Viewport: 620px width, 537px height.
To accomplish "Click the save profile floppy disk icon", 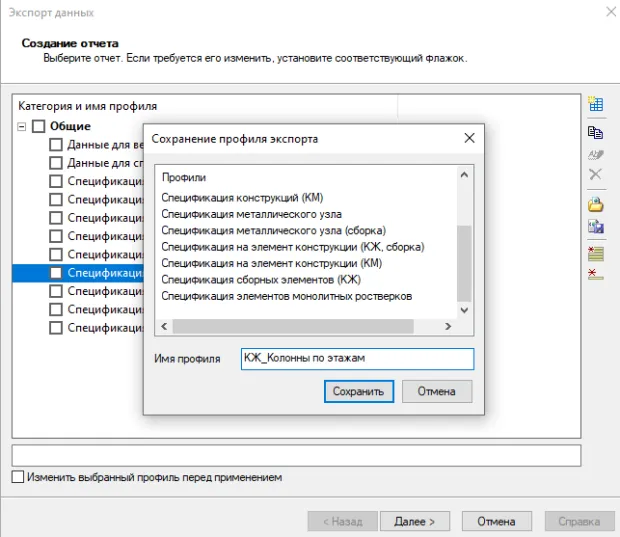I will tap(596, 227).
